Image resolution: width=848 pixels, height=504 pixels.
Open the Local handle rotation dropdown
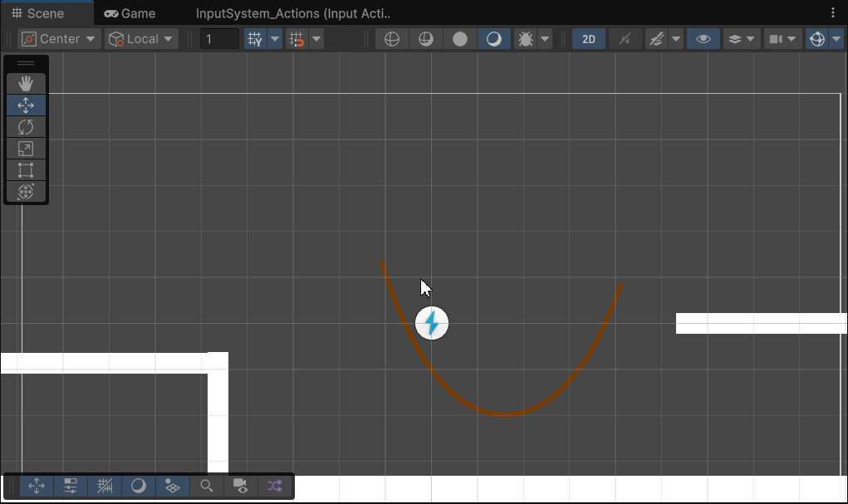(x=141, y=39)
